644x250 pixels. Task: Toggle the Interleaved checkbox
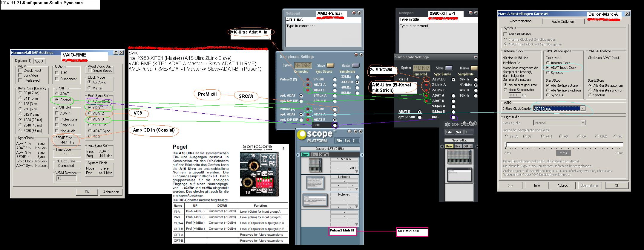[x=20, y=80]
